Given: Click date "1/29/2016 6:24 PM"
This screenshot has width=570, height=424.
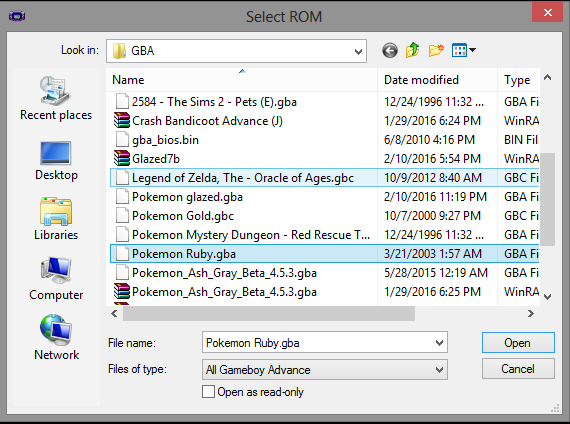Looking at the screenshot, I should coord(433,120).
